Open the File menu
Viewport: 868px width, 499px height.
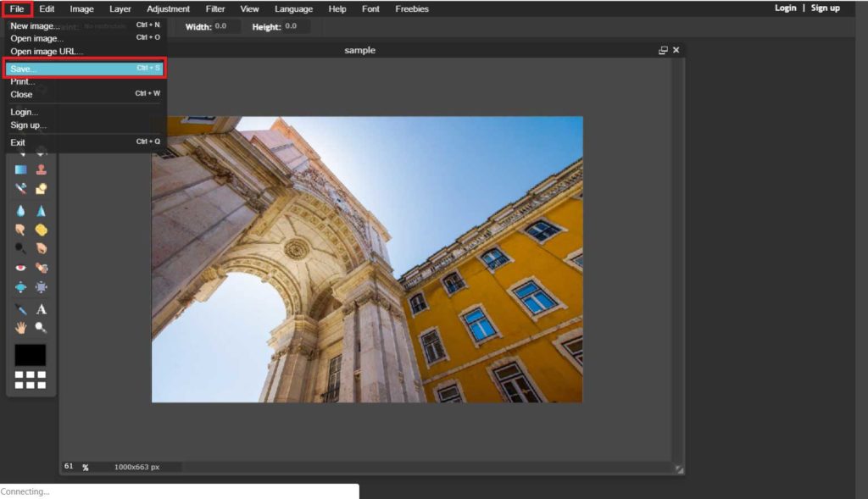pyautogui.click(x=17, y=8)
